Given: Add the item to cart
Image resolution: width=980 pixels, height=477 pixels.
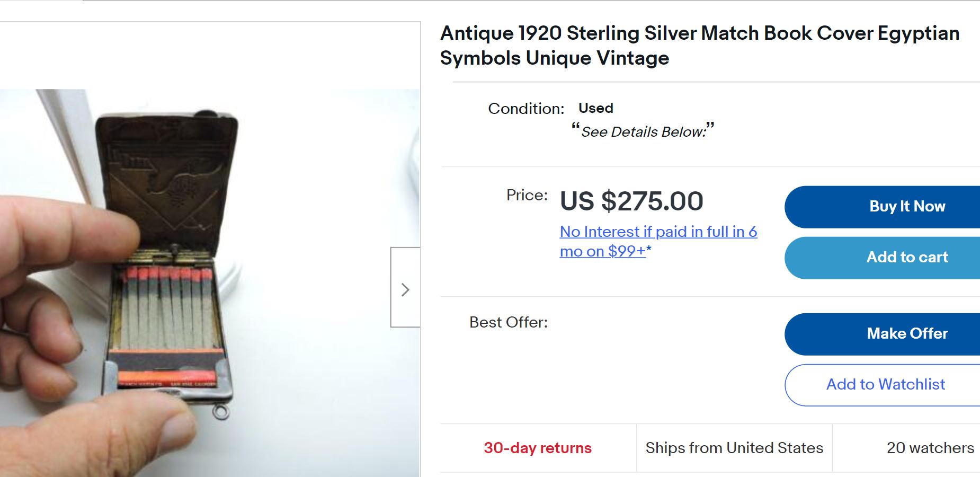Looking at the screenshot, I should [x=906, y=258].
